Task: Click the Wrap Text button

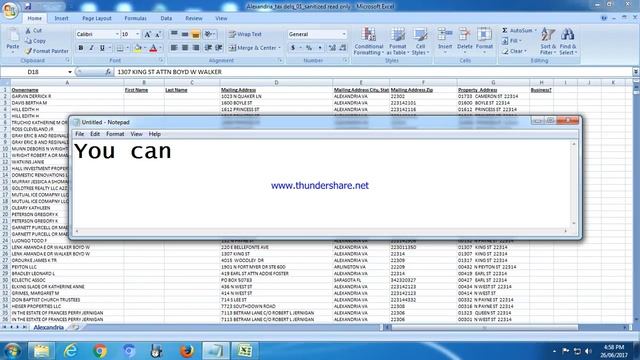Action: tap(245, 34)
